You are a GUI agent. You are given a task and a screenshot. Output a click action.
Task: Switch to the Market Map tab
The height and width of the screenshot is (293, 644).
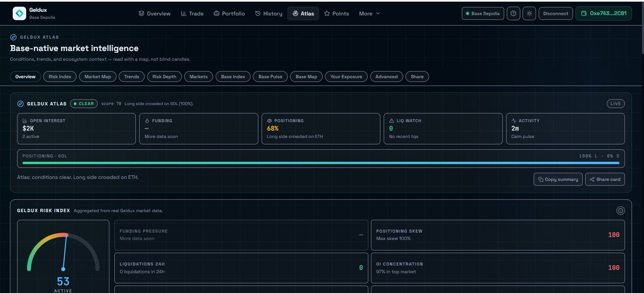click(98, 77)
